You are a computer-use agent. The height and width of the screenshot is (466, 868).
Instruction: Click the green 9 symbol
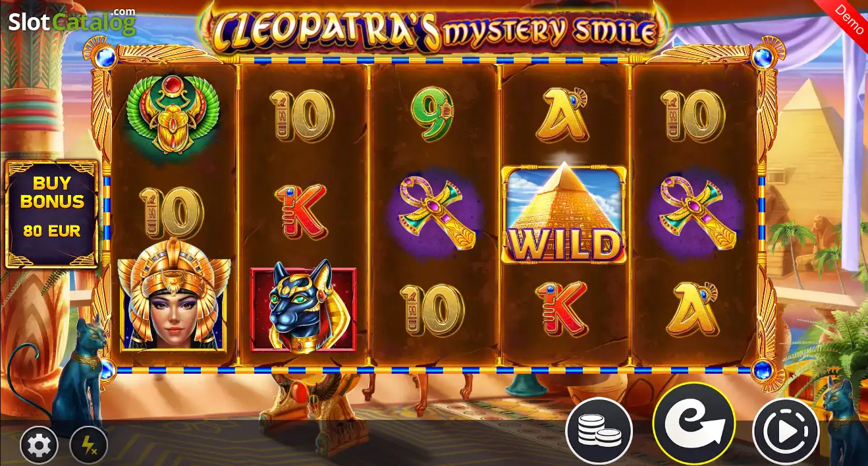tap(433, 115)
